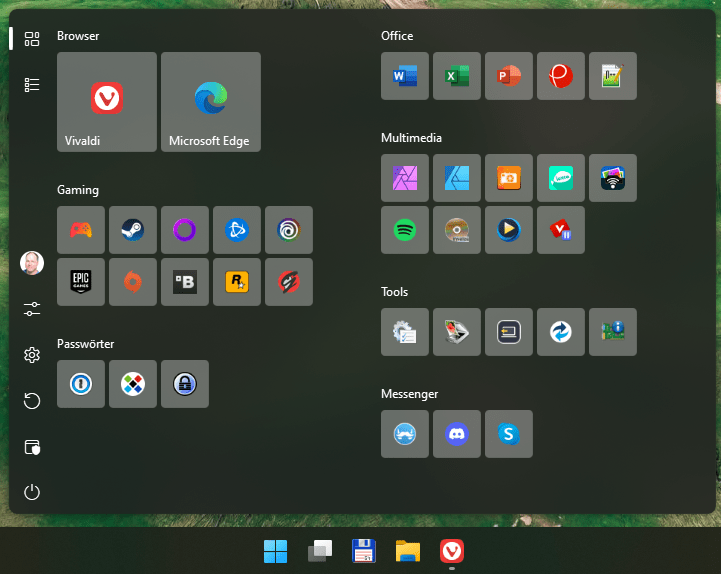Open the photo wifi sharing tile in Multimedia
This screenshot has width=721, height=574.
612,178
